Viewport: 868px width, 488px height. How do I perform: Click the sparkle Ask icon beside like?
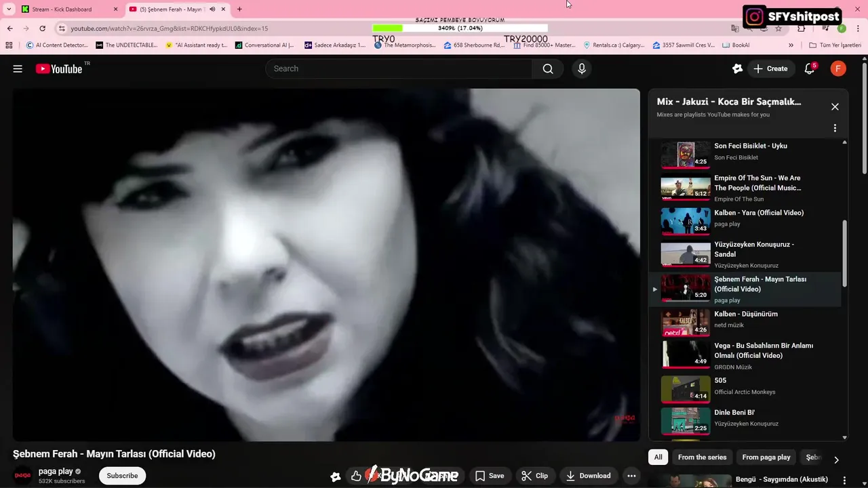tap(336, 476)
